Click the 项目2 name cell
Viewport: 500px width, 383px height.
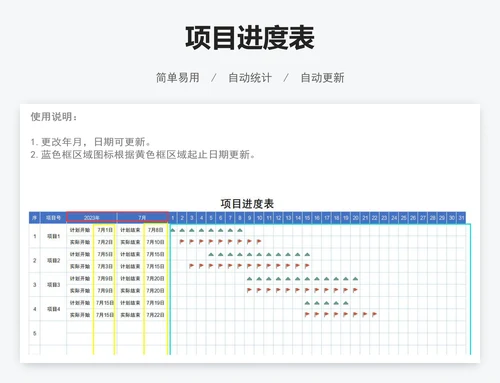tap(53, 260)
